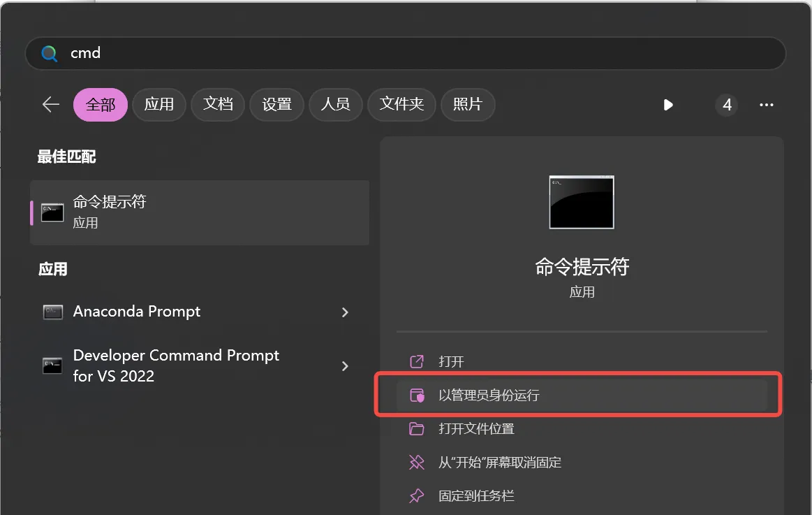Switch to the 设置 filter tab
The image size is (812, 515).
point(276,105)
